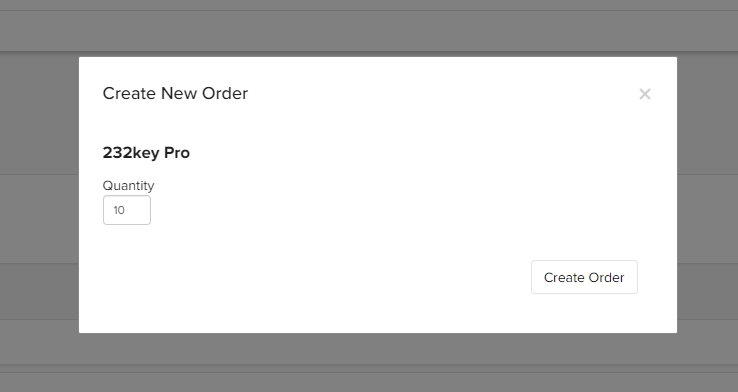Place cursor in the box showing 10
Viewport: 738px width, 392px height.
click(127, 210)
